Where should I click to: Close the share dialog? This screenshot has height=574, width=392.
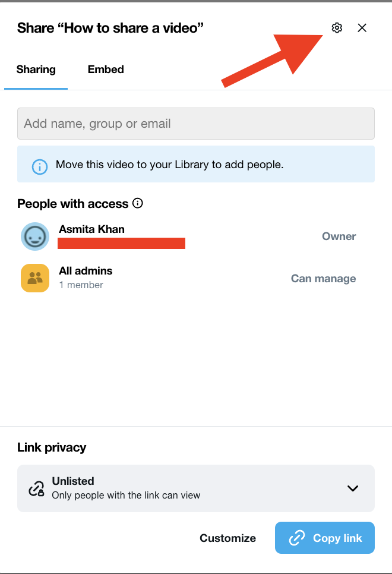pyautogui.click(x=362, y=28)
